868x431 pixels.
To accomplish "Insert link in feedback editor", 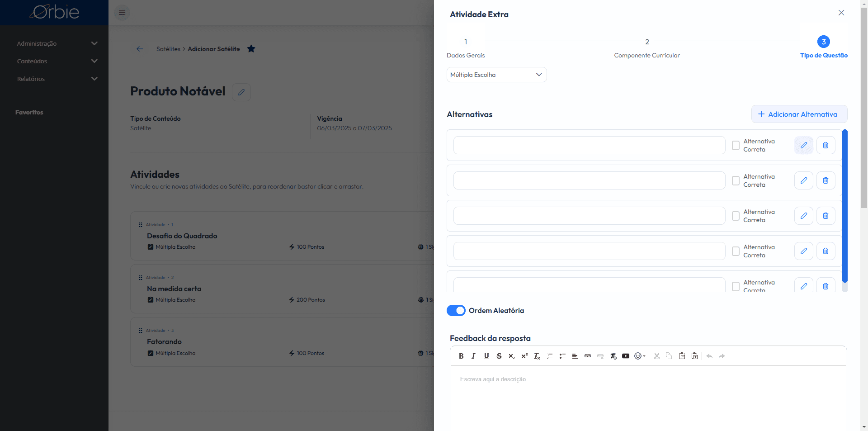I will pos(588,356).
